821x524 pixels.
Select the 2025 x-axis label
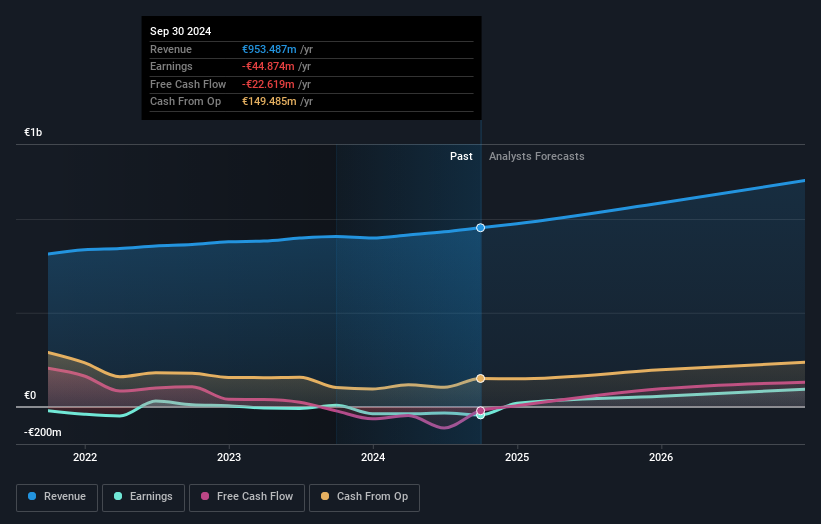pyautogui.click(x=517, y=457)
